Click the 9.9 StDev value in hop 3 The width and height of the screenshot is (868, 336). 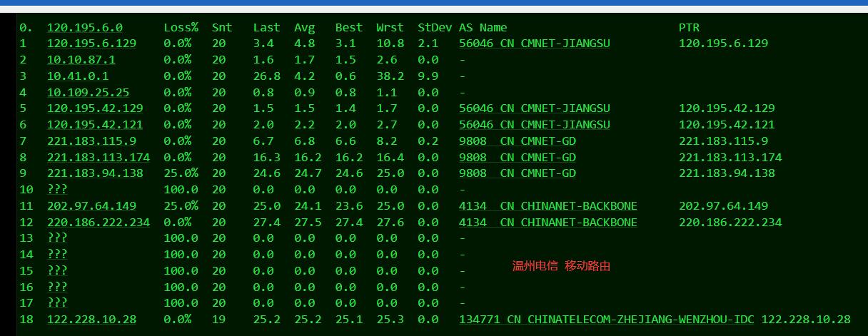pyautogui.click(x=428, y=76)
